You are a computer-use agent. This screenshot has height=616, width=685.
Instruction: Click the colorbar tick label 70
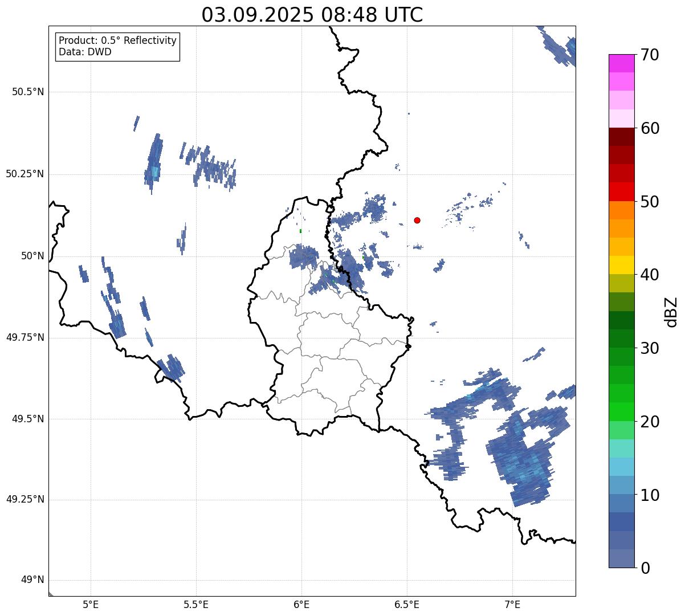(650, 55)
